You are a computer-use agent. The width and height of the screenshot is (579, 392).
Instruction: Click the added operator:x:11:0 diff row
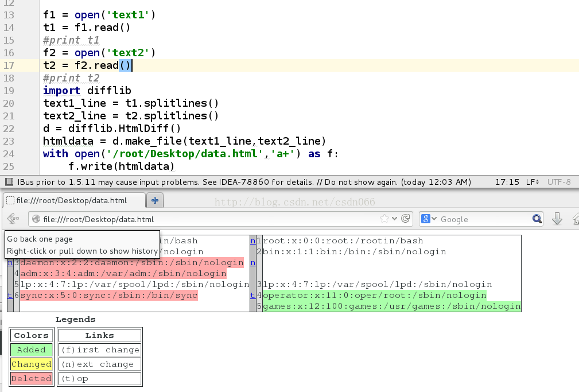pos(375,296)
